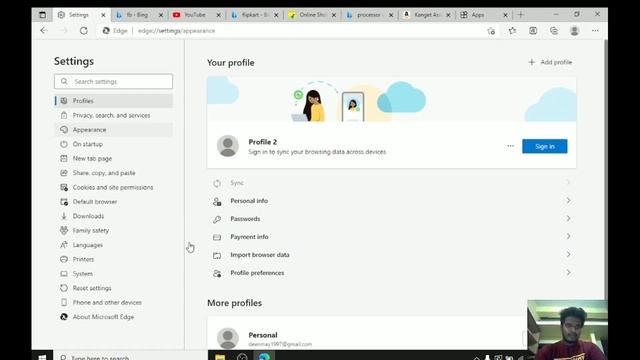Expand Passwords via its chevron
640x360 pixels.
click(568, 218)
